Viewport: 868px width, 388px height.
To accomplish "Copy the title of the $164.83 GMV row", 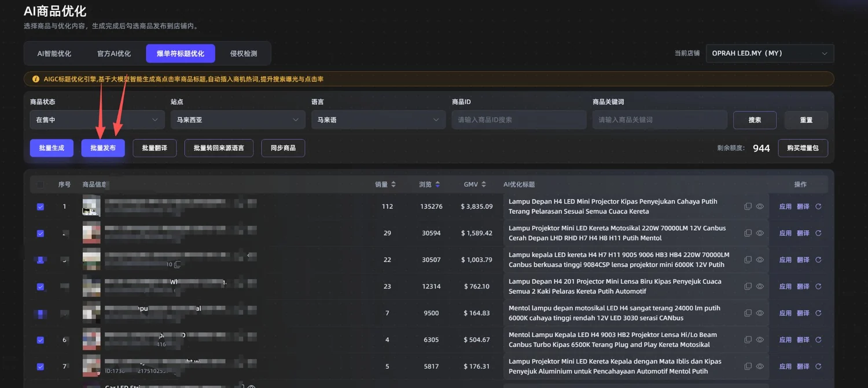I will 748,313.
